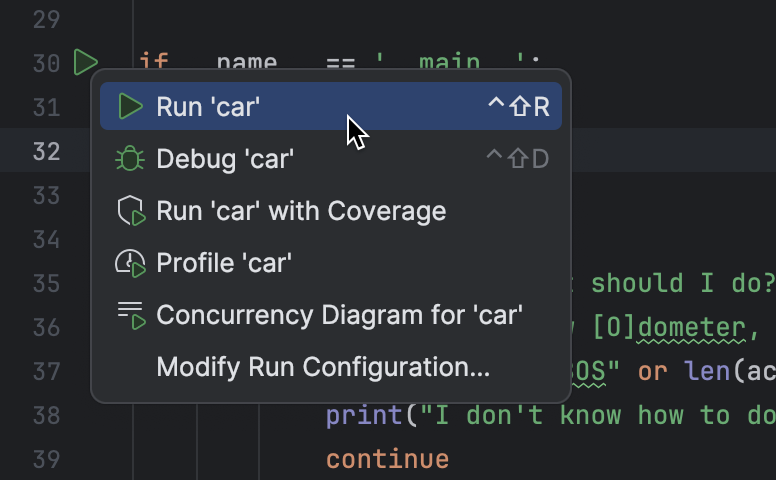Open Concurrency Diagram for 'car'
Screen dimensions: 776x480
pyautogui.click(x=340, y=316)
